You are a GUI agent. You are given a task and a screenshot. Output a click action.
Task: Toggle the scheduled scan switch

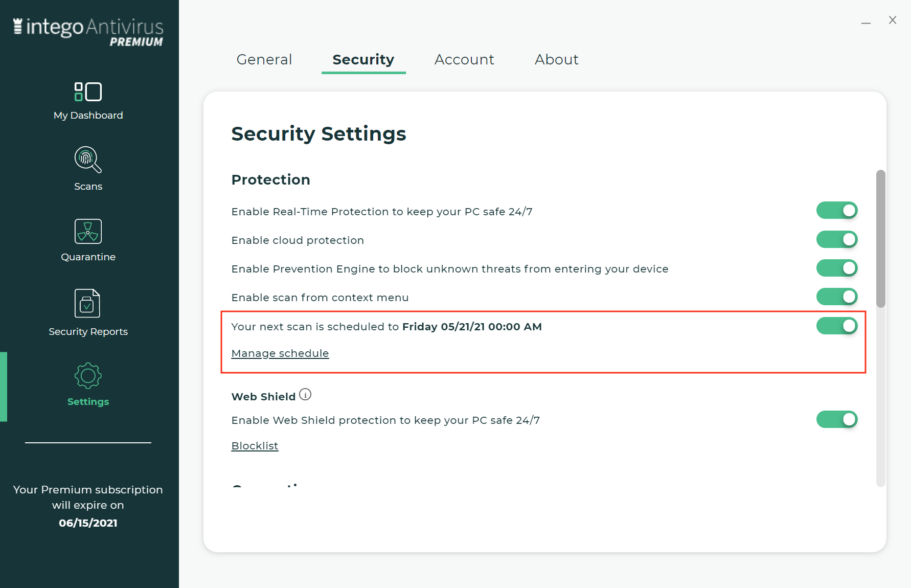coord(837,326)
